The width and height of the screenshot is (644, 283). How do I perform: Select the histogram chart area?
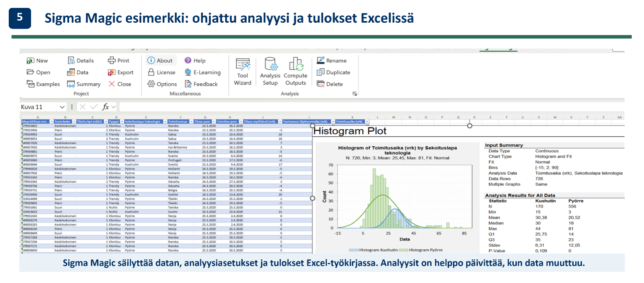397,198
